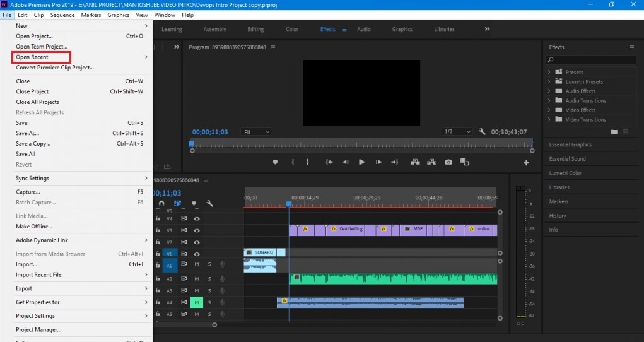The image size is (644, 342).
Task: Open timeline display settings wrench
Action: (209, 204)
